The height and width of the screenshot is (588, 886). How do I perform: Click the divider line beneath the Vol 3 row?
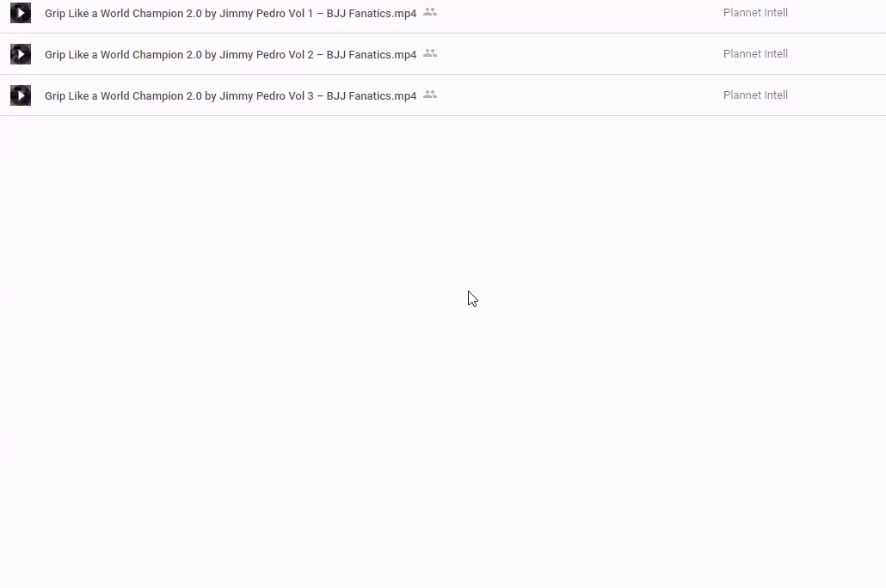443,115
